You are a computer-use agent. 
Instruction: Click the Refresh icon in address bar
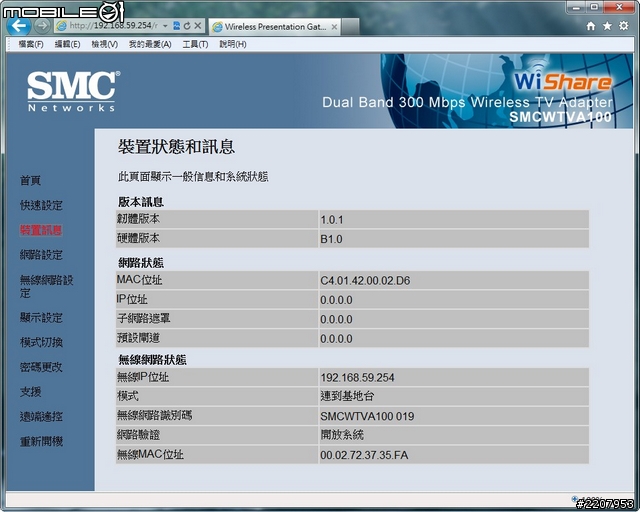(187, 26)
